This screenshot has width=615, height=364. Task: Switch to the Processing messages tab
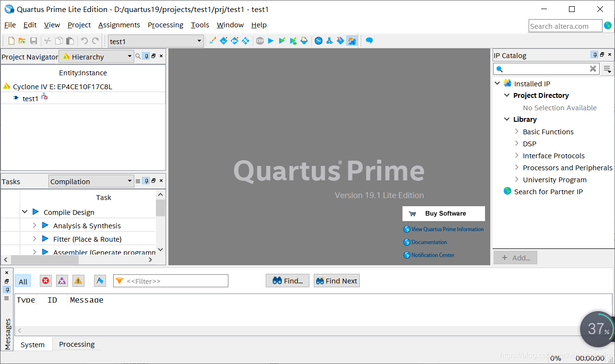(77, 344)
